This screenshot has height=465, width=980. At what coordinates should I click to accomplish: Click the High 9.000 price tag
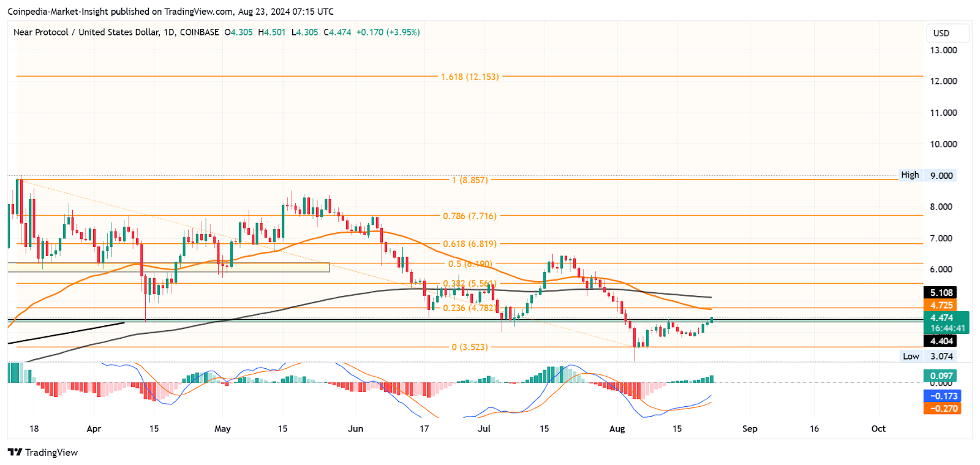[927, 175]
